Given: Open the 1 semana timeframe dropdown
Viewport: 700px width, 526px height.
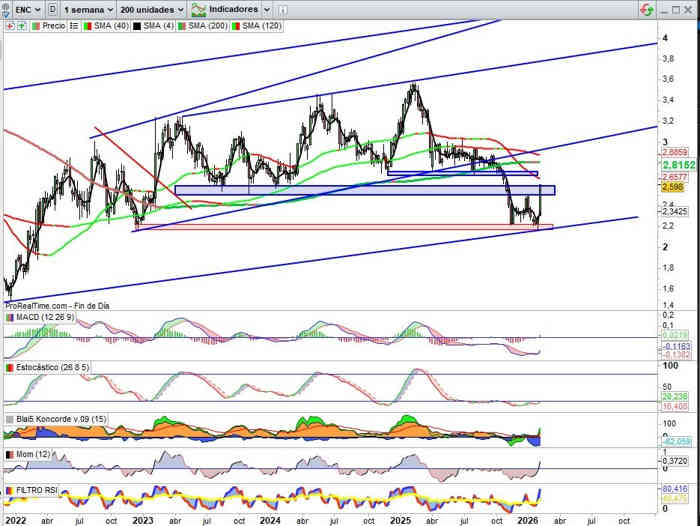Looking at the screenshot, I should (x=87, y=9).
